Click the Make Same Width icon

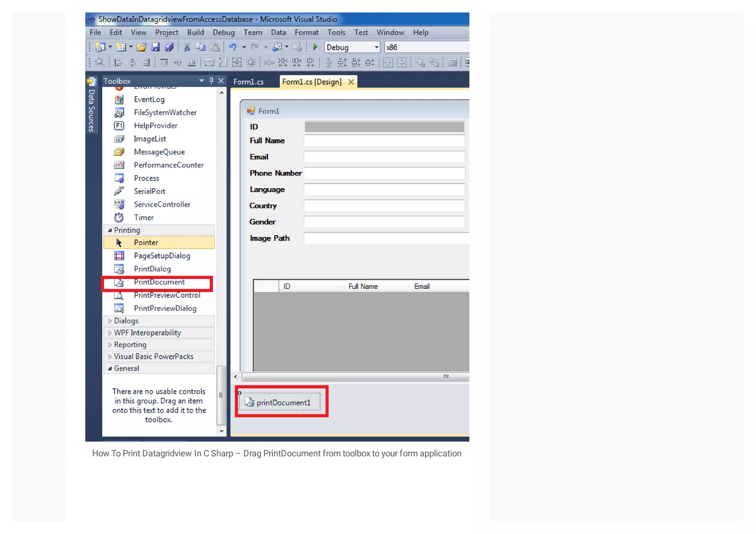pyautogui.click(x=209, y=62)
